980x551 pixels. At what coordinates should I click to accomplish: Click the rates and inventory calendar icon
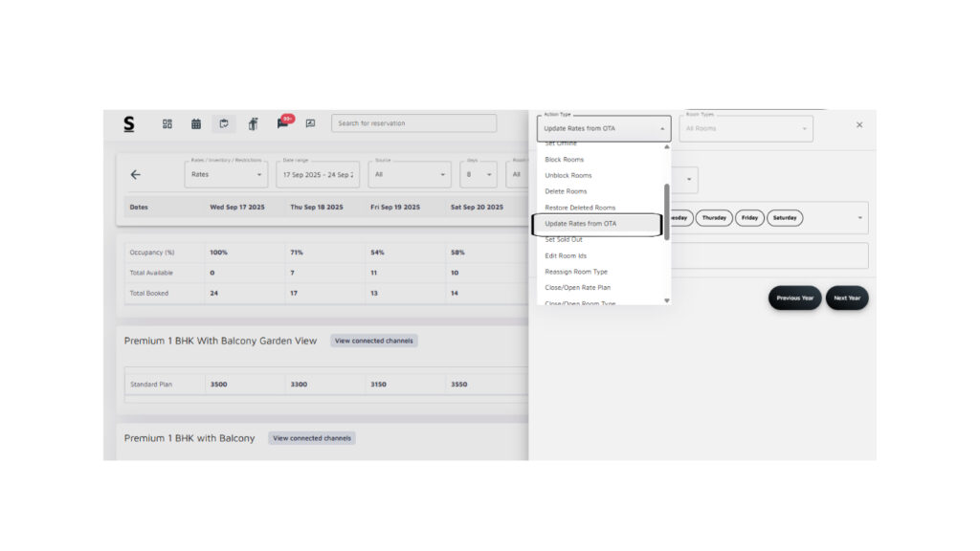click(x=224, y=123)
